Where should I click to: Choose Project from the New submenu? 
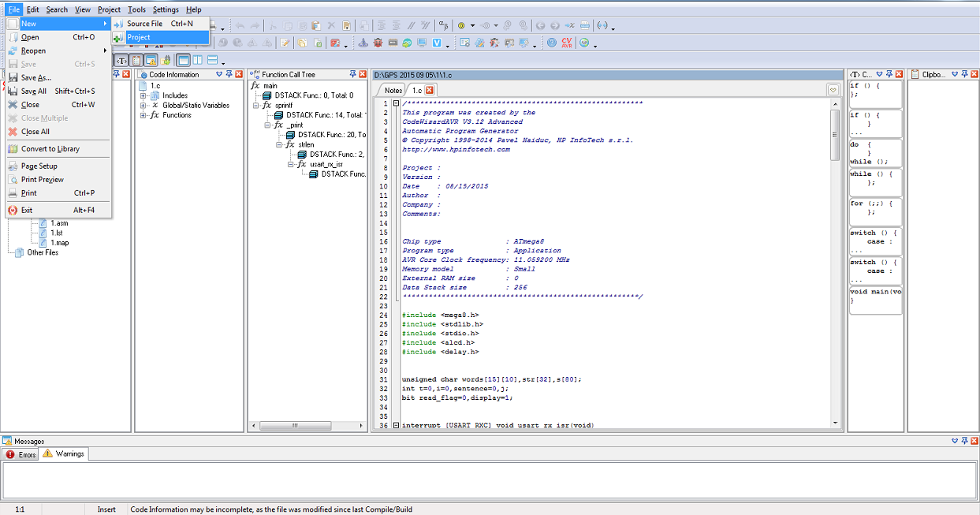(139, 37)
